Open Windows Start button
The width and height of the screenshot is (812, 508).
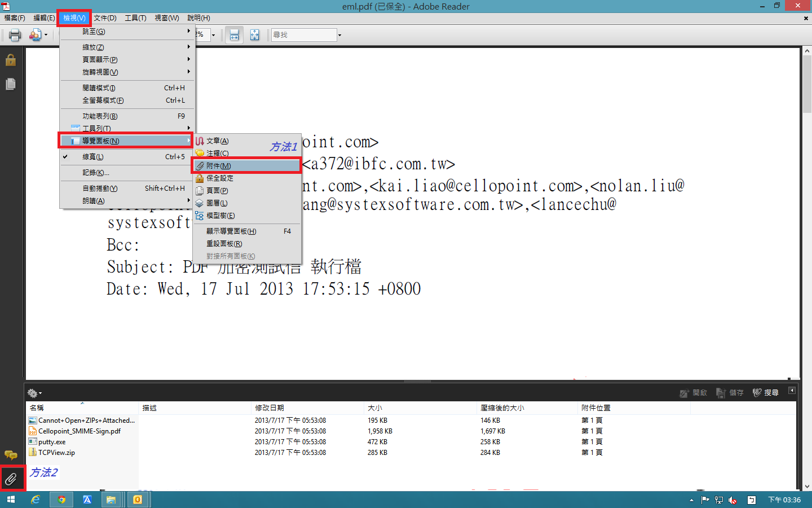(11, 500)
